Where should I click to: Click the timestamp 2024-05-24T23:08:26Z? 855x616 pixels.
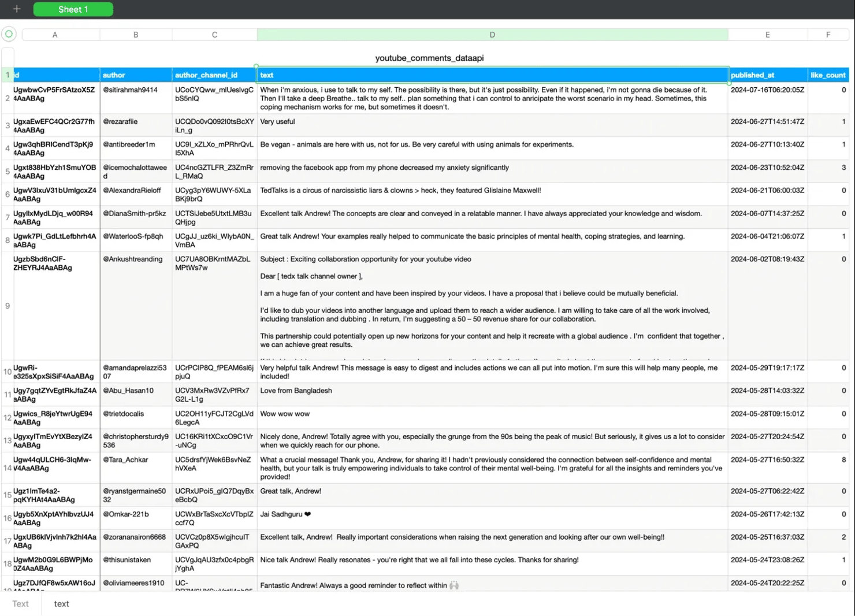pyautogui.click(x=768, y=564)
